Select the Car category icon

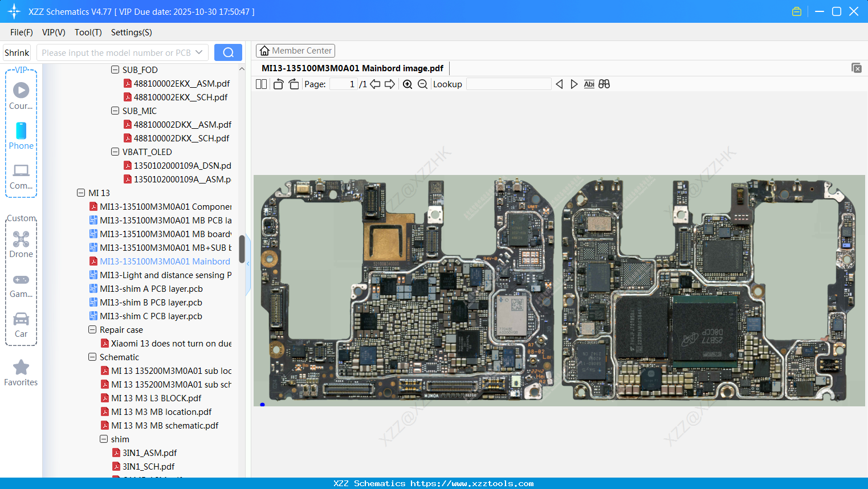(x=21, y=323)
